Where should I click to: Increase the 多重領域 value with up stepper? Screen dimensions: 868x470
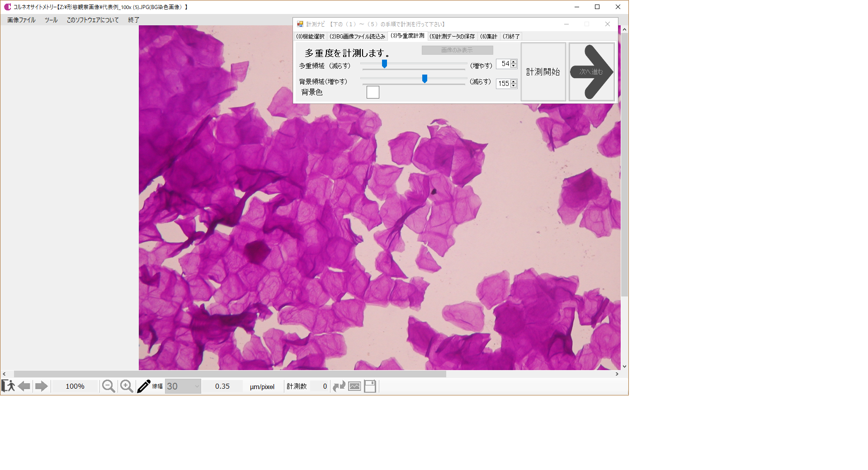coord(514,61)
